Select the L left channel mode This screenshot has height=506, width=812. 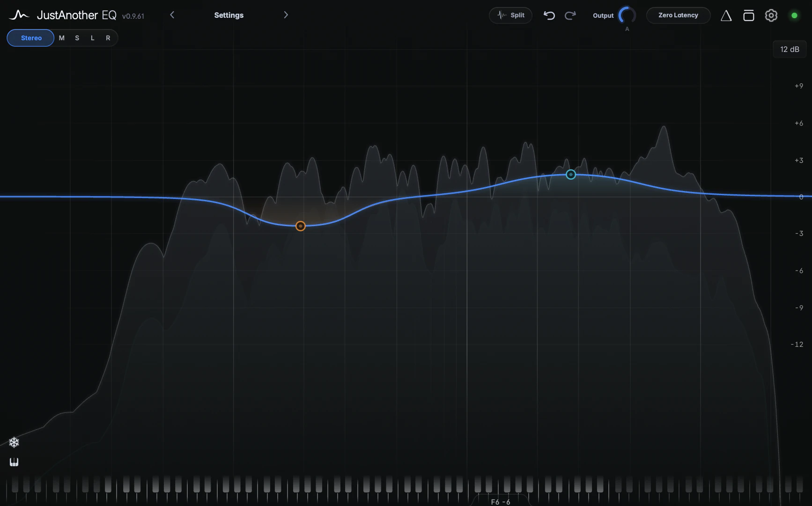tap(92, 38)
